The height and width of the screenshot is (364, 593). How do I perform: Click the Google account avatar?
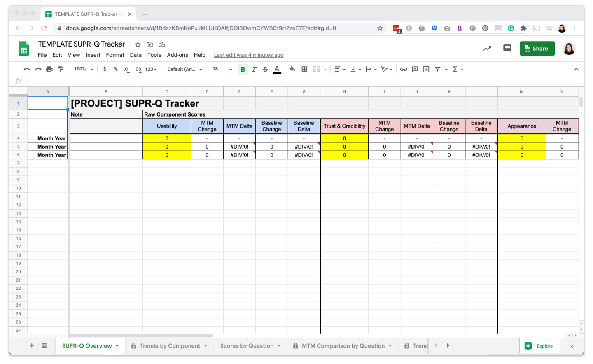569,49
